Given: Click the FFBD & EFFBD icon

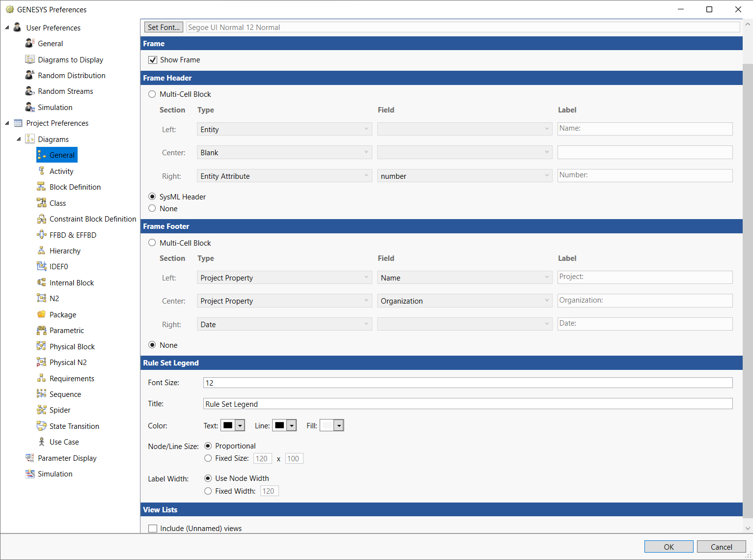Looking at the screenshot, I should point(42,235).
